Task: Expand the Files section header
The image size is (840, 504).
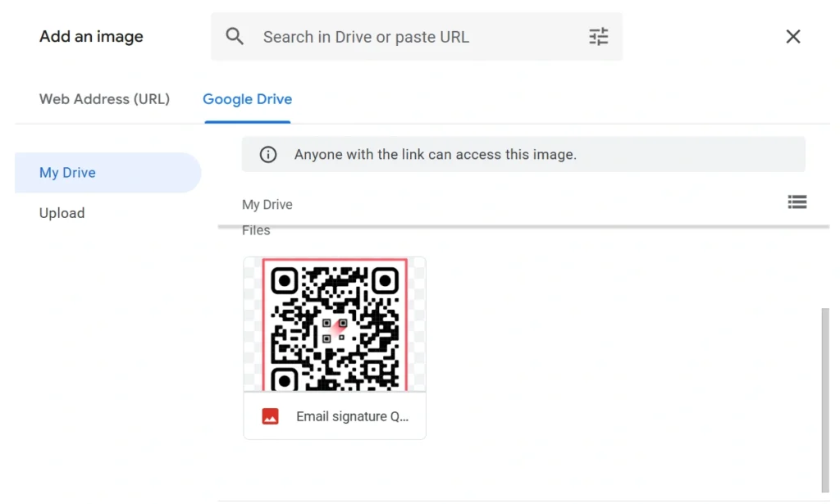Action: [256, 230]
